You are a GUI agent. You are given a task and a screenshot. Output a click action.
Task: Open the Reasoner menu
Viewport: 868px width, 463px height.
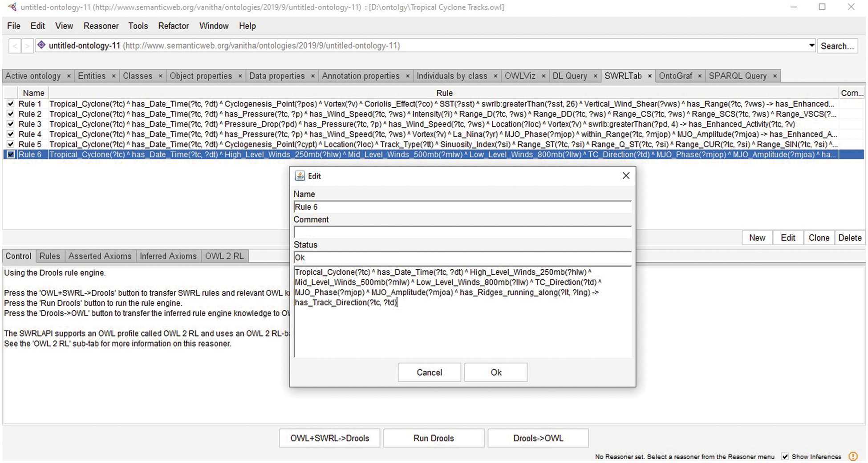pyautogui.click(x=101, y=26)
